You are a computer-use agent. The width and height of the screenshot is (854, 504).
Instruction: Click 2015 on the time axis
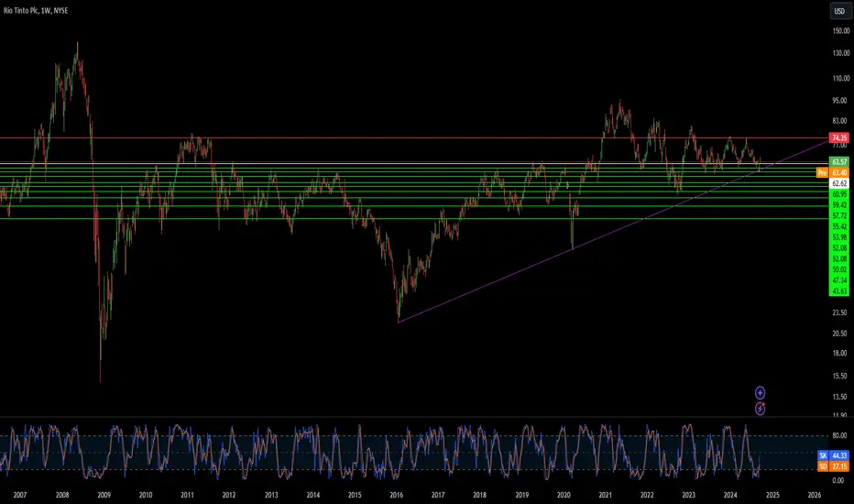(x=355, y=495)
